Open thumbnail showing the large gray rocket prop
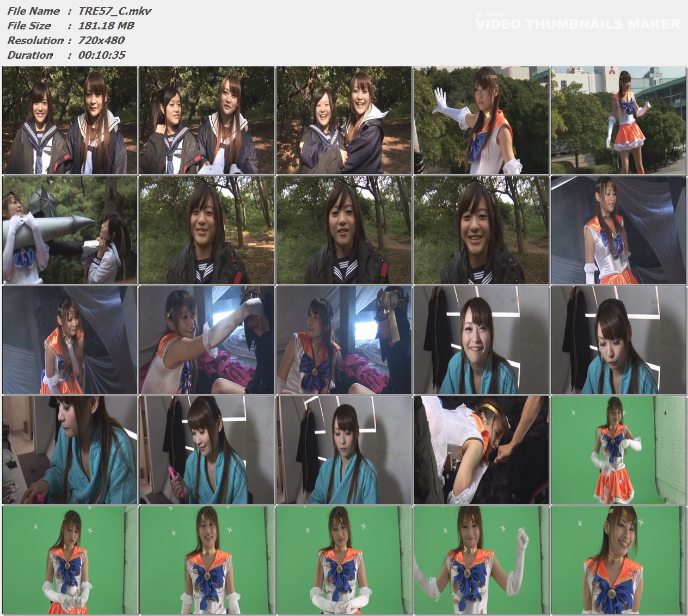The width and height of the screenshot is (688, 616). point(70,230)
